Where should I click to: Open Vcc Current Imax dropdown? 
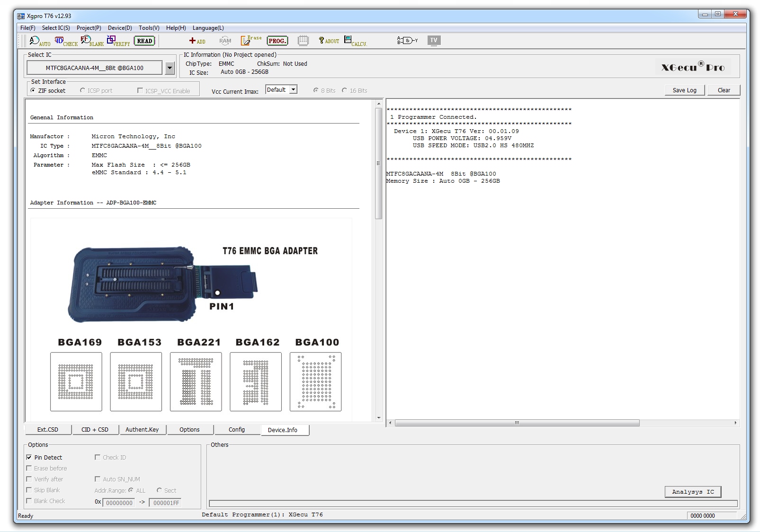point(294,89)
